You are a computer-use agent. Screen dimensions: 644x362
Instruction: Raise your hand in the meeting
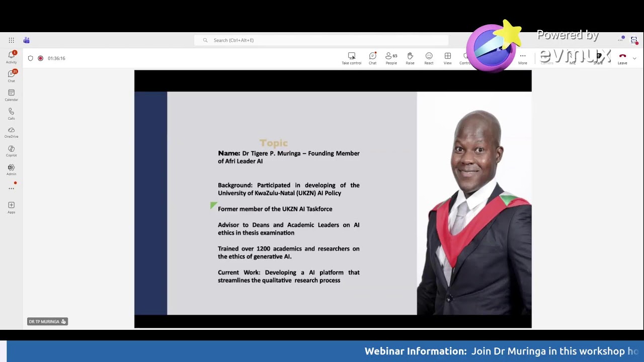click(410, 58)
